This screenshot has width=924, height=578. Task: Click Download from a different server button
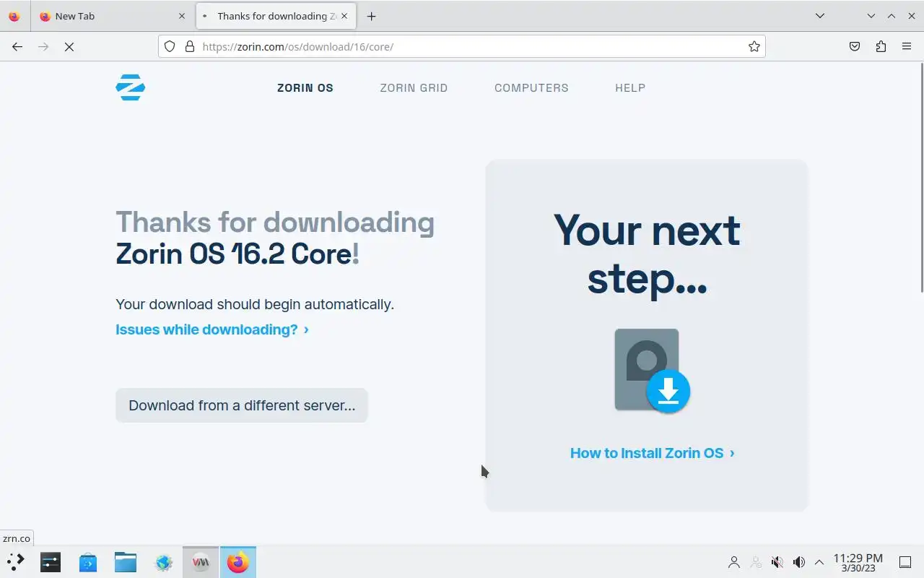coord(242,405)
